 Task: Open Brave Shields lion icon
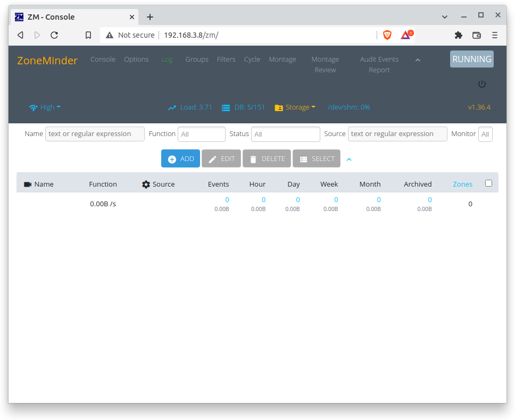click(x=387, y=35)
